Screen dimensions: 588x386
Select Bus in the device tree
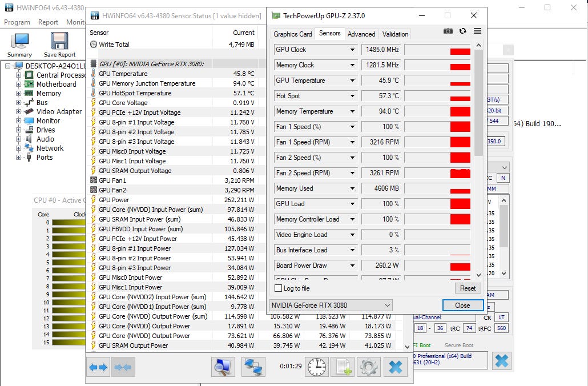[x=42, y=102]
